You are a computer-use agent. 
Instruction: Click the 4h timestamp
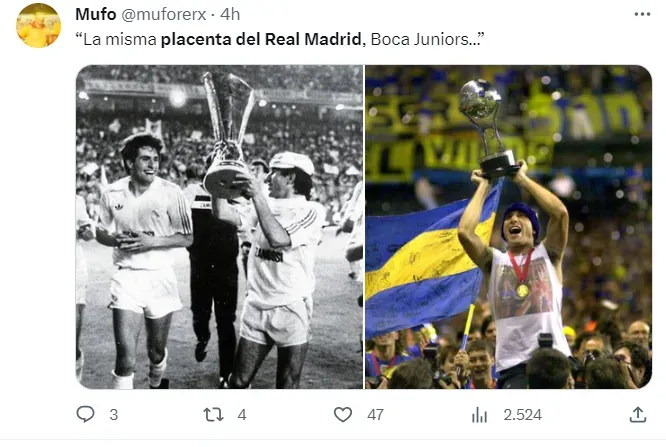(230, 15)
